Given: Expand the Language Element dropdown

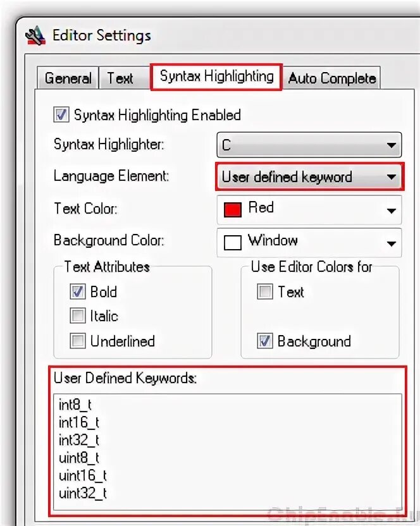Looking at the screenshot, I should point(309,177).
